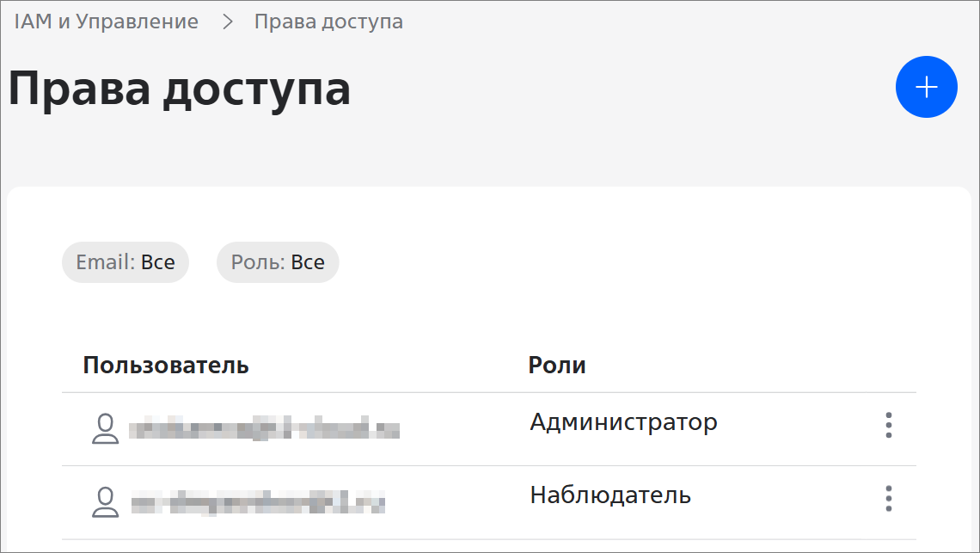Click the blurred email of the observer user
Screen dimensions: 980x553
[x=258, y=501]
